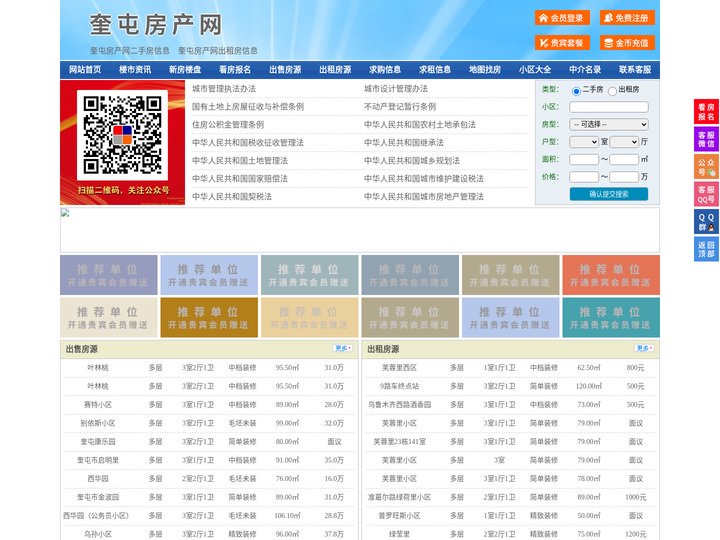Screen dimensions: 720x540
Task: Open the 看房报名 navigation item
Action: click(235, 70)
